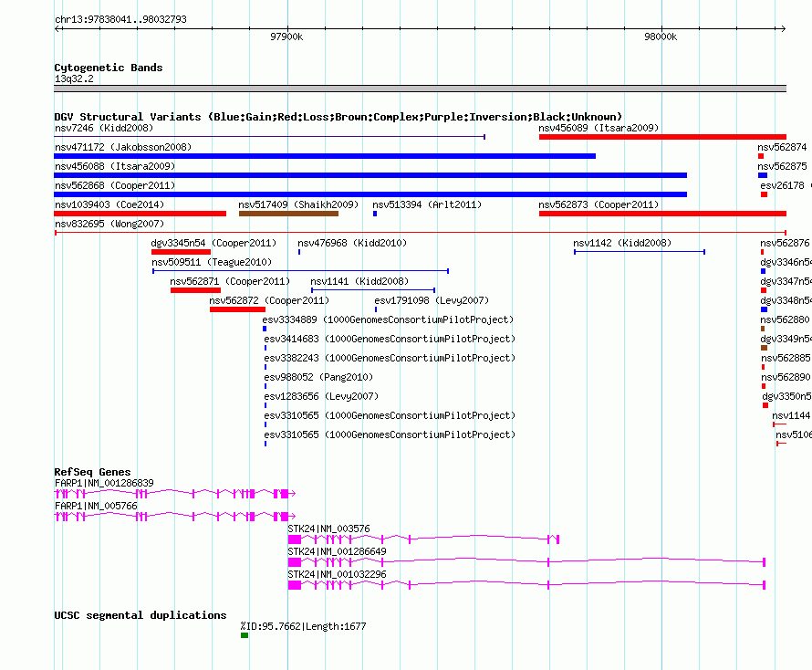This screenshot has width=812, height=670.
Task: Click the nsv471172 (Jakobsson2008) blue gain bar
Action: pos(325,156)
